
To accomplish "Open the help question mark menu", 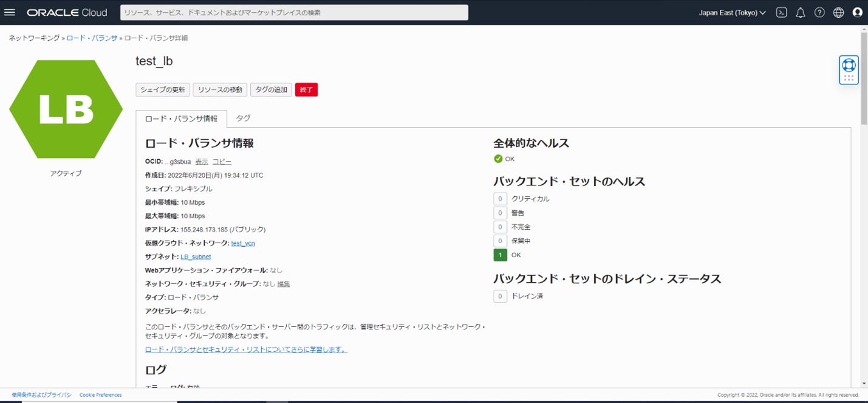I will [x=819, y=13].
